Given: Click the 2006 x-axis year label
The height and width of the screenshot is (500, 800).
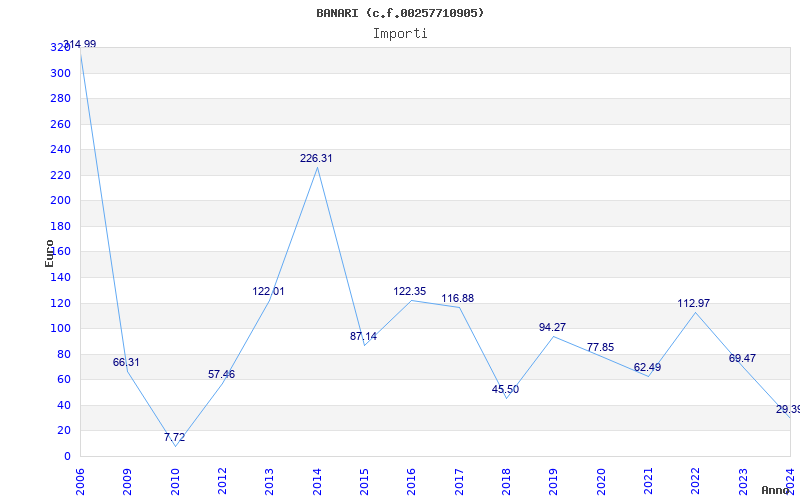Looking at the screenshot, I should click(80, 482).
